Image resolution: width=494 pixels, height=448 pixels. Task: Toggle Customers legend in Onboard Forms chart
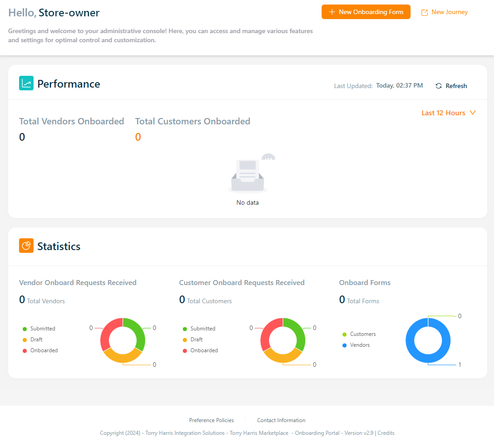coord(362,334)
